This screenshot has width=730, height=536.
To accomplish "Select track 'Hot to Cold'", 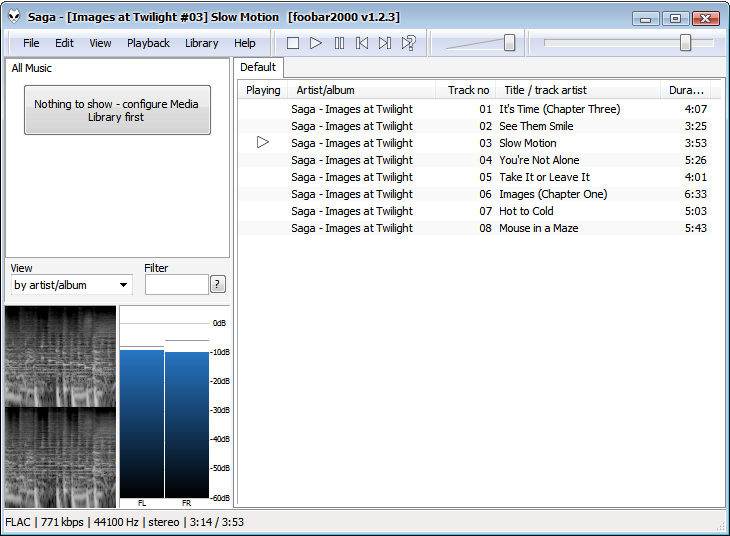I will pos(475,211).
